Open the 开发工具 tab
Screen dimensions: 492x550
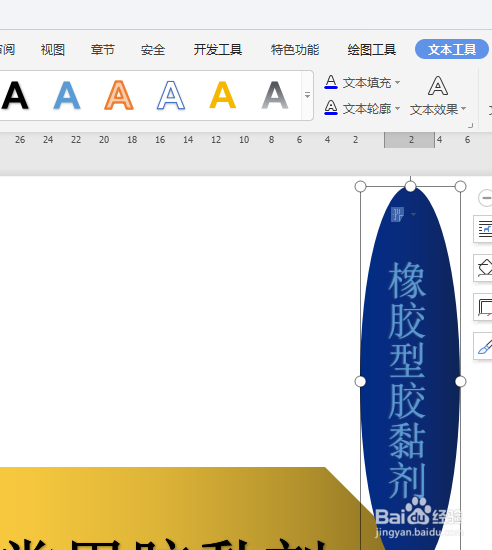(218, 50)
